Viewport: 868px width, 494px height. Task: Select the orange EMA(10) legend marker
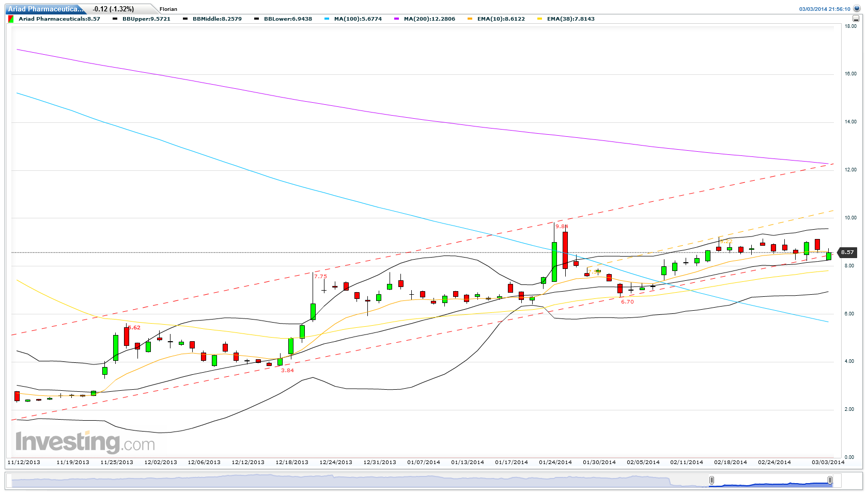point(471,19)
